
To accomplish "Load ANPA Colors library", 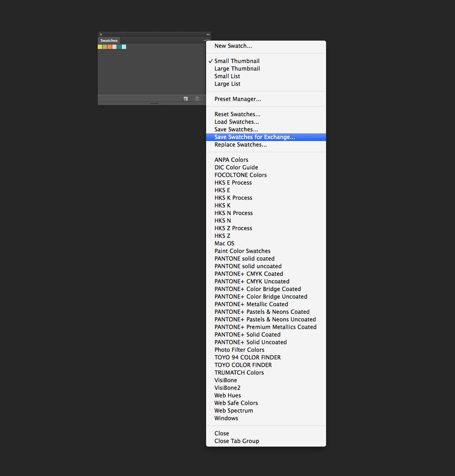I will (266, 160).
